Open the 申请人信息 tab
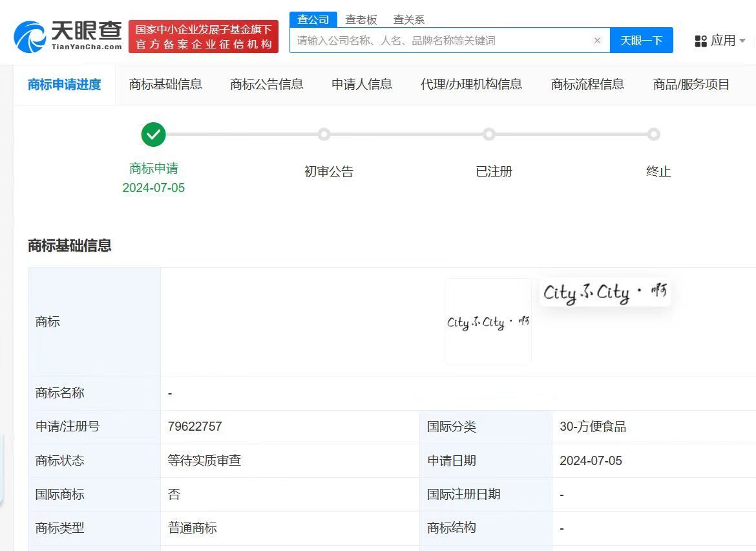The height and width of the screenshot is (551, 756). click(x=361, y=84)
